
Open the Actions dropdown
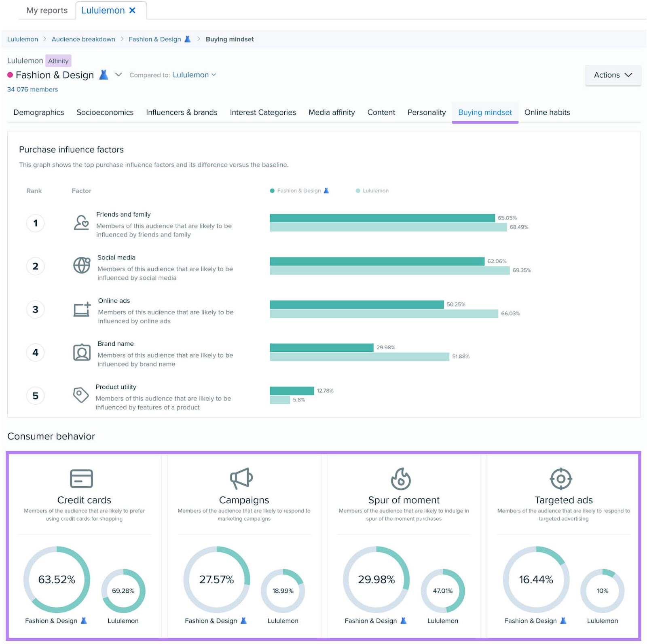pyautogui.click(x=612, y=75)
